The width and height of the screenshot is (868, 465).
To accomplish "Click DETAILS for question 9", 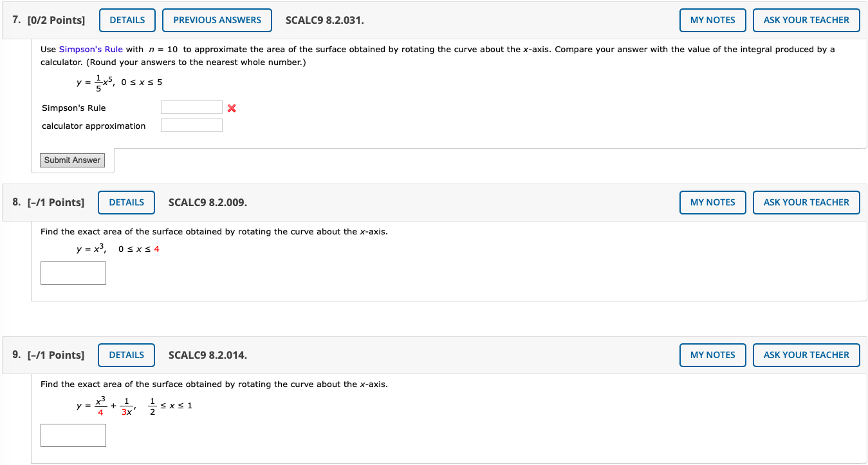I will (126, 355).
